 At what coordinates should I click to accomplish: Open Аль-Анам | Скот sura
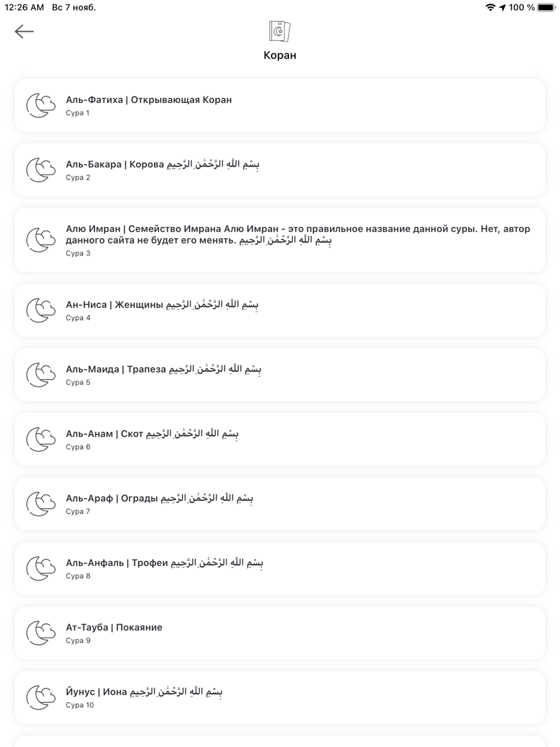tap(280, 439)
